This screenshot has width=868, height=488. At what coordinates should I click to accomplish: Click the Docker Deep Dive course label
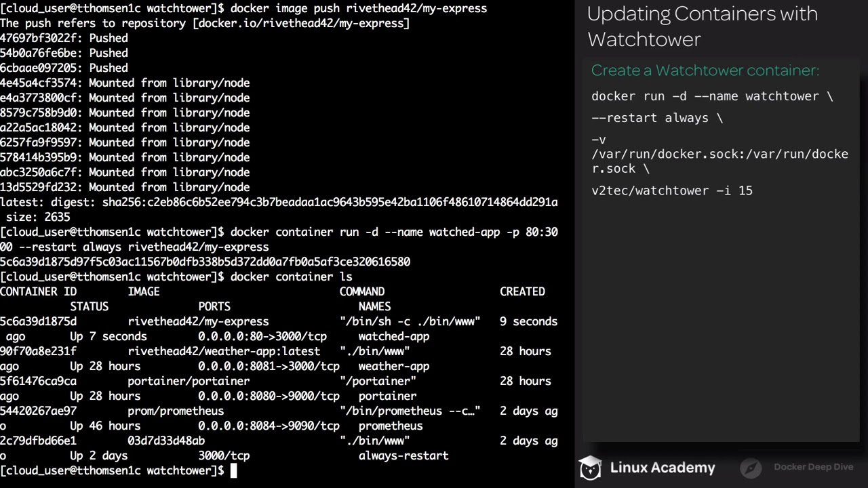(x=813, y=467)
